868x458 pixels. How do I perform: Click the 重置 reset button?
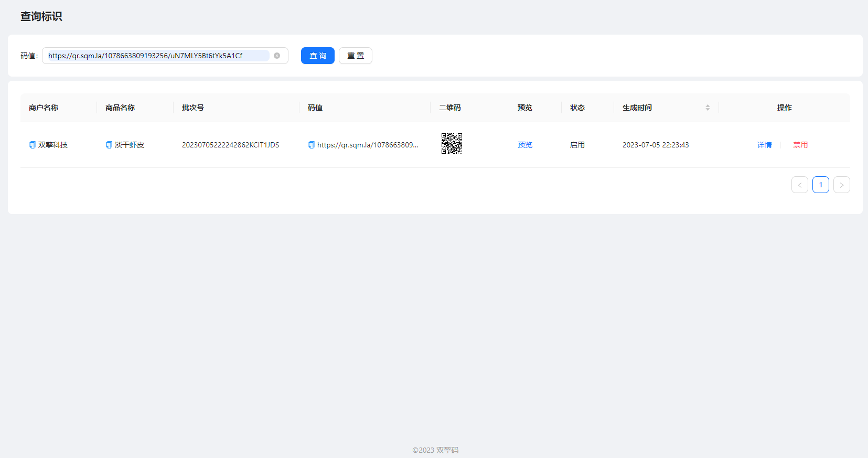[x=356, y=56]
